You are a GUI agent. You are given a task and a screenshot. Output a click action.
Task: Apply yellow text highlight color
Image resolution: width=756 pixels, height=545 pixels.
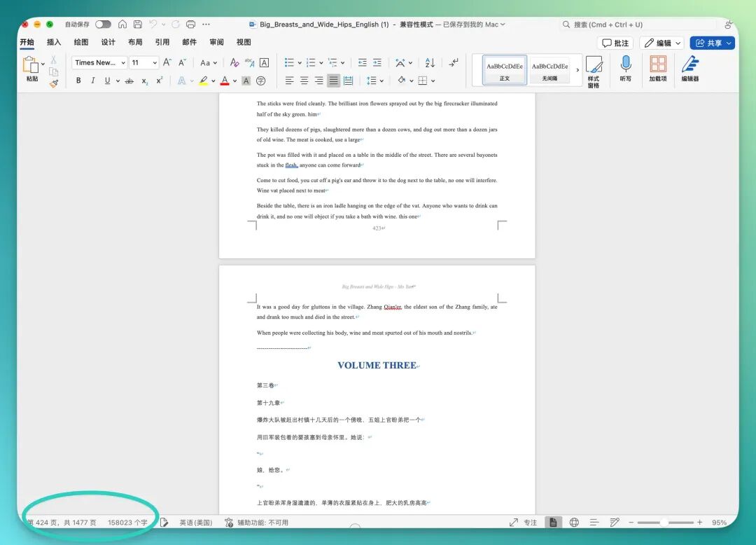[x=204, y=81]
